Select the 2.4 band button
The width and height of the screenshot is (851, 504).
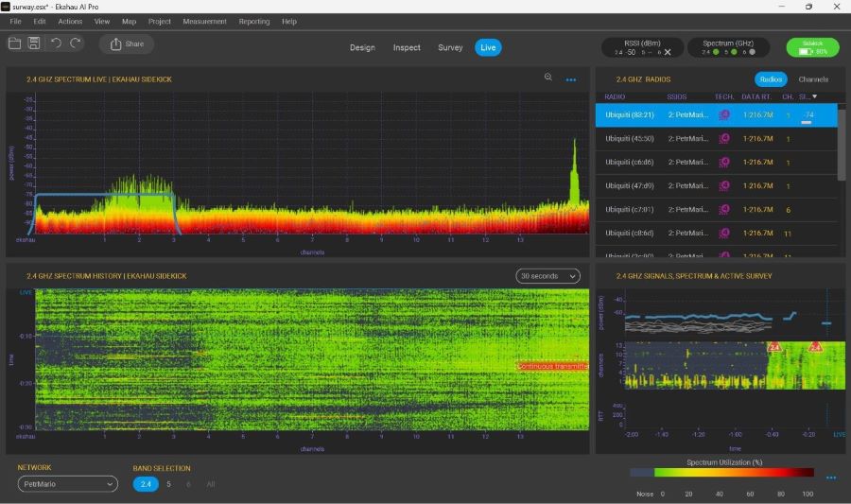point(146,484)
